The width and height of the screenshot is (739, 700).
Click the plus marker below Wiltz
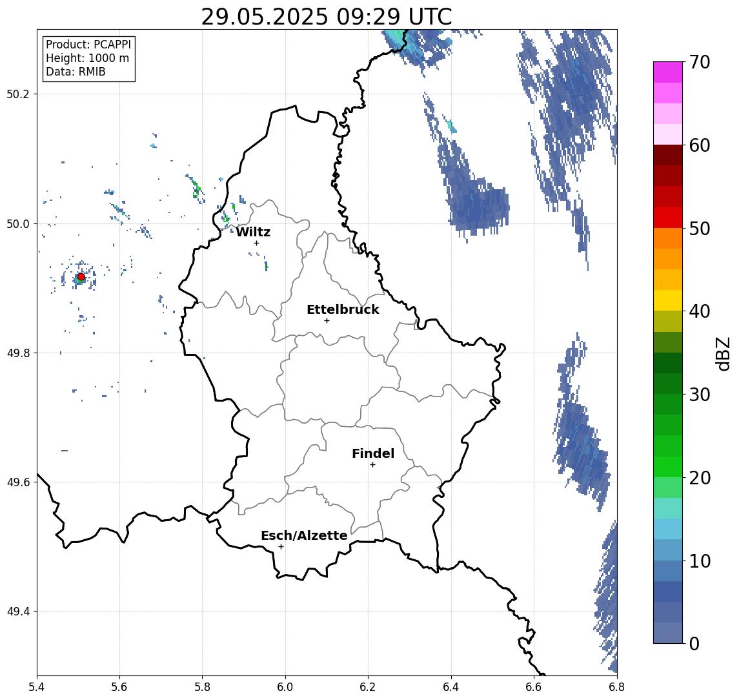click(x=256, y=243)
